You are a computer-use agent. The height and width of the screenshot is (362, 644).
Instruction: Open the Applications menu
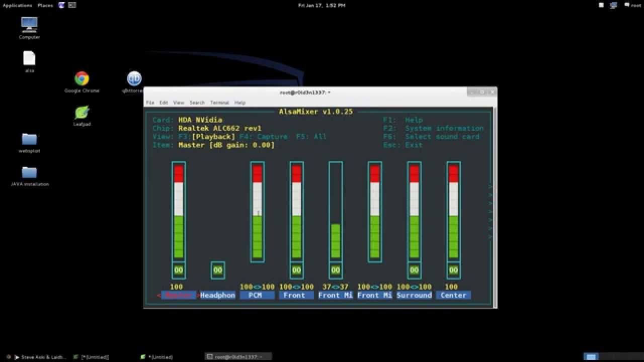click(18, 5)
